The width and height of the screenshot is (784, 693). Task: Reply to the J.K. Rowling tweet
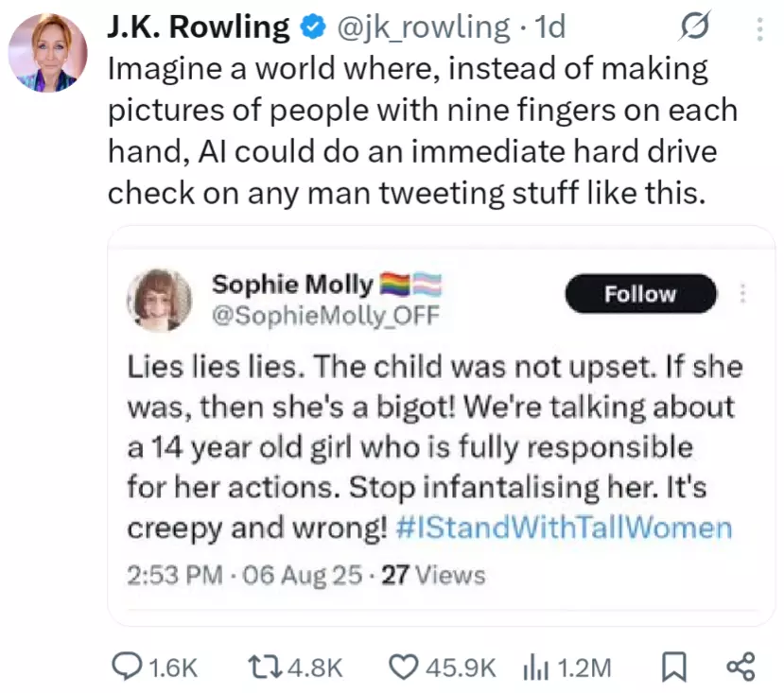(x=126, y=667)
